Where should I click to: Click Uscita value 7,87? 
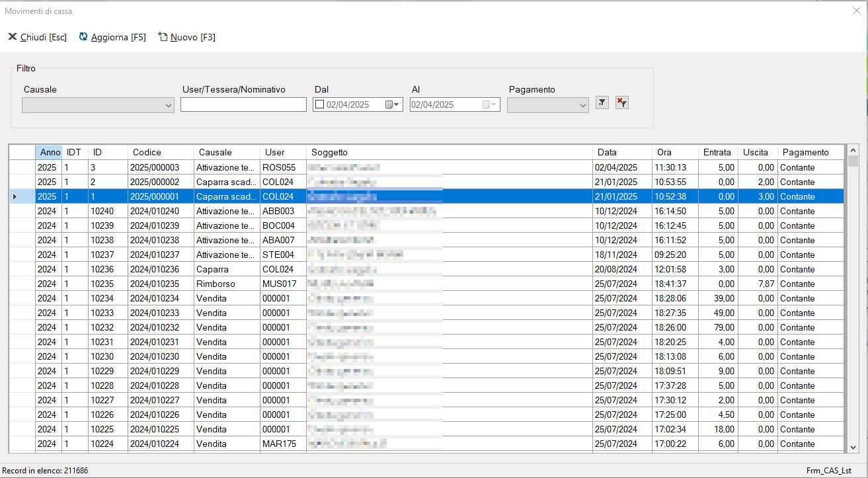tap(758, 284)
